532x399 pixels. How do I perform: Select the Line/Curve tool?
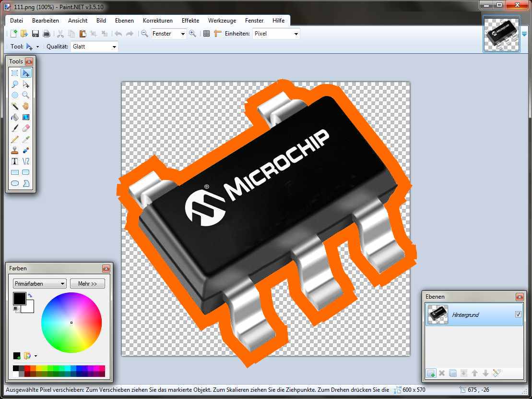(26, 161)
